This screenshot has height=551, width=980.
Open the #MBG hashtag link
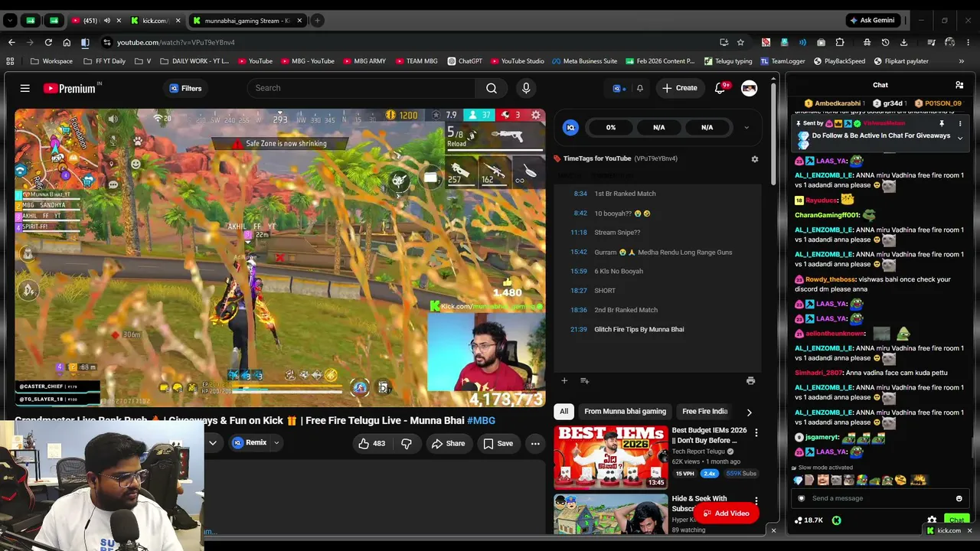tap(481, 420)
